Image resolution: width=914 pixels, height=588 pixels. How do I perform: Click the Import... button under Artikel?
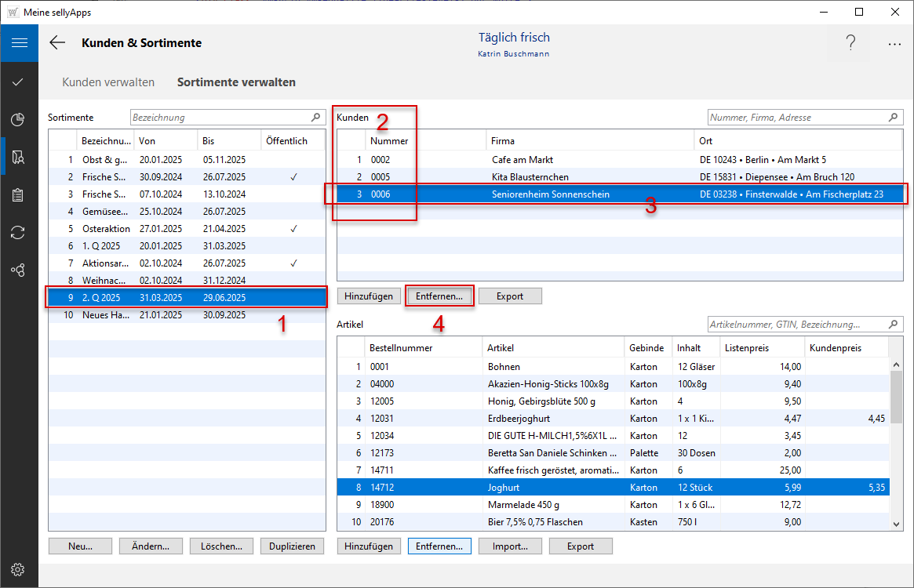[x=510, y=546]
